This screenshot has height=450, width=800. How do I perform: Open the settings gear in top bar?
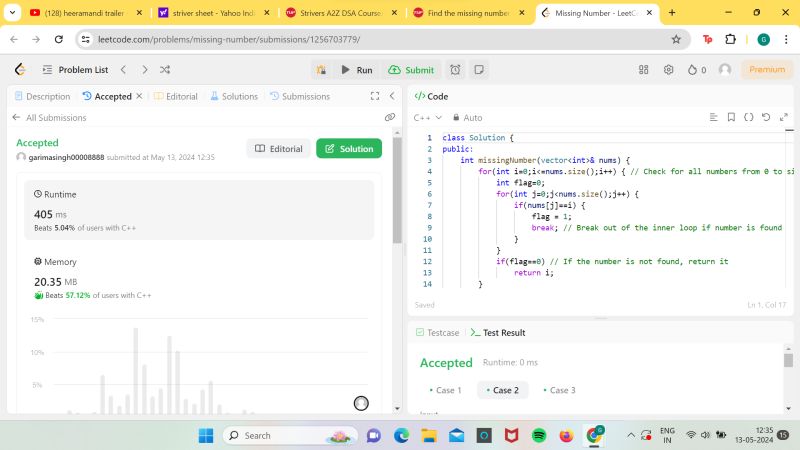(669, 70)
